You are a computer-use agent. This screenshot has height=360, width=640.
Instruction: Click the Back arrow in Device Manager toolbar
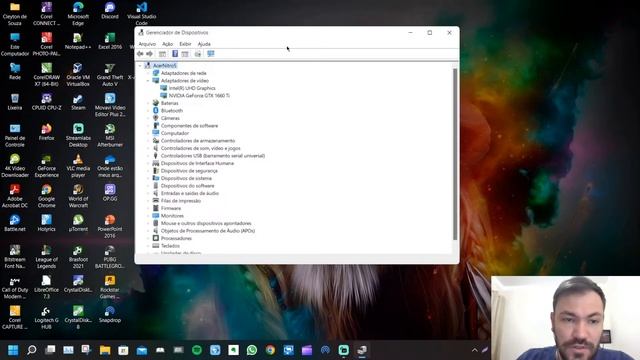(x=140, y=54)
